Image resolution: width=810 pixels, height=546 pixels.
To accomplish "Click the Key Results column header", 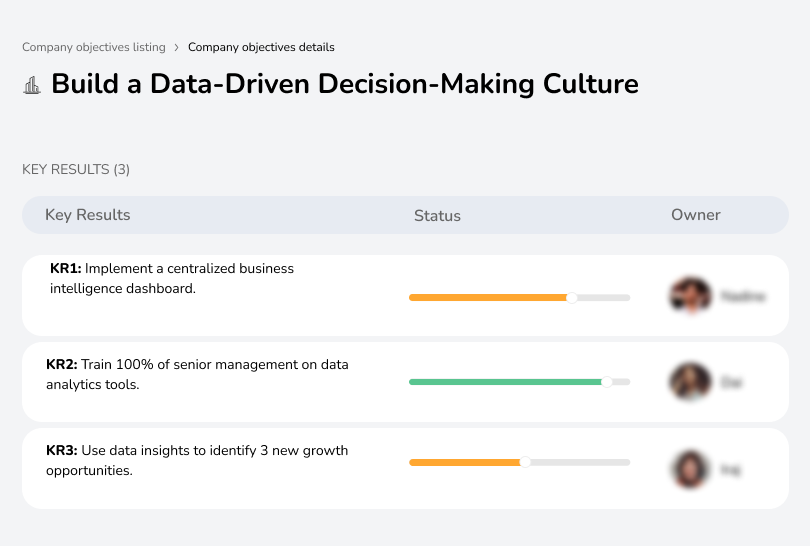I will [x=87, y=215].
